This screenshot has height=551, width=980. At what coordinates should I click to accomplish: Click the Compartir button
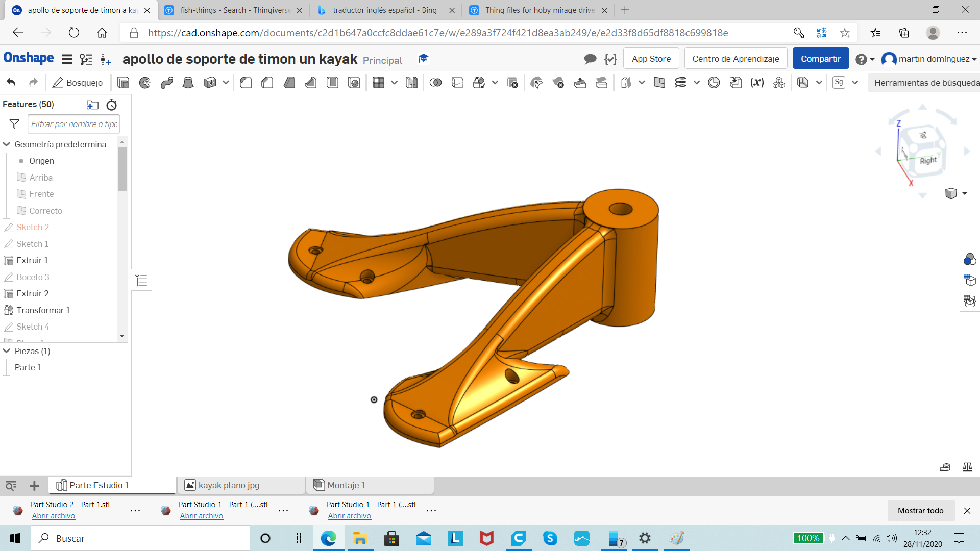(821, 59)
